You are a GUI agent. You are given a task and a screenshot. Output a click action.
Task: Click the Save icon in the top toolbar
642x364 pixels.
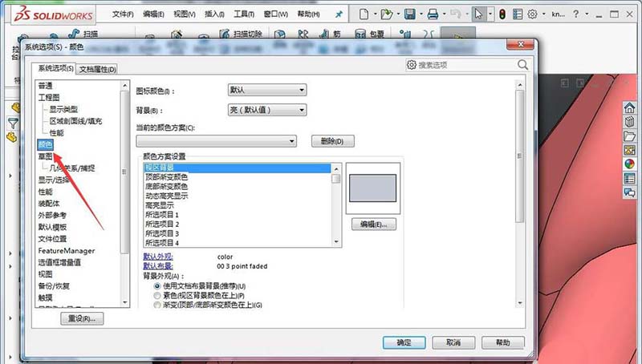click(409, 14)
